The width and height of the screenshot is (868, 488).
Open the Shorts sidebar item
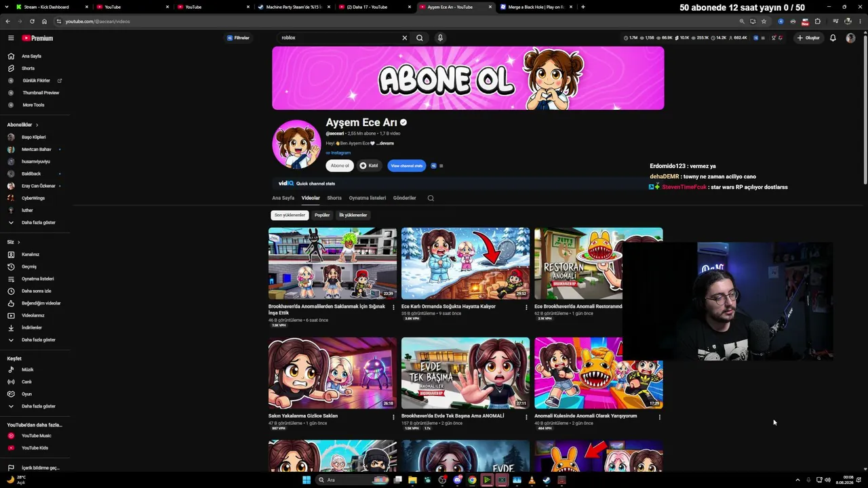click(x=35, y=68)
